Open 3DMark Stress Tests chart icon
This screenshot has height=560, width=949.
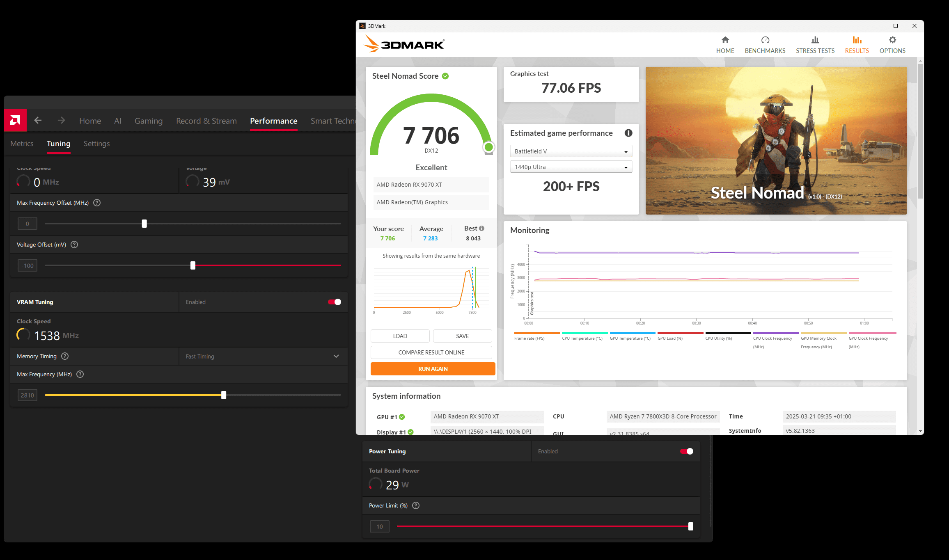point(815,40)
